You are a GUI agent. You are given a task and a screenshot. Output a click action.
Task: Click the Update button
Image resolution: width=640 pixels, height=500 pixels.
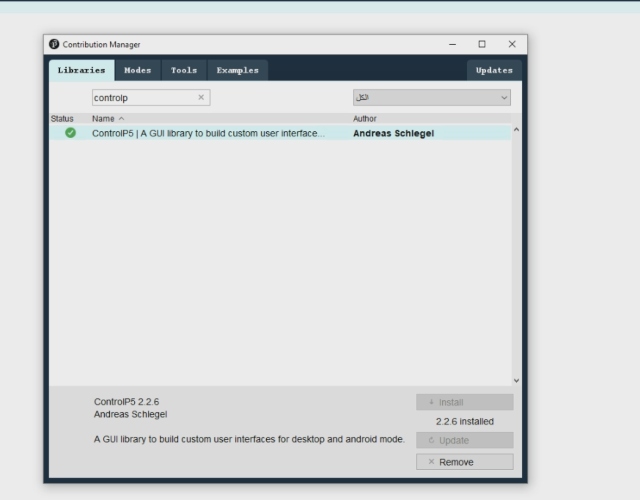[465, 440]
